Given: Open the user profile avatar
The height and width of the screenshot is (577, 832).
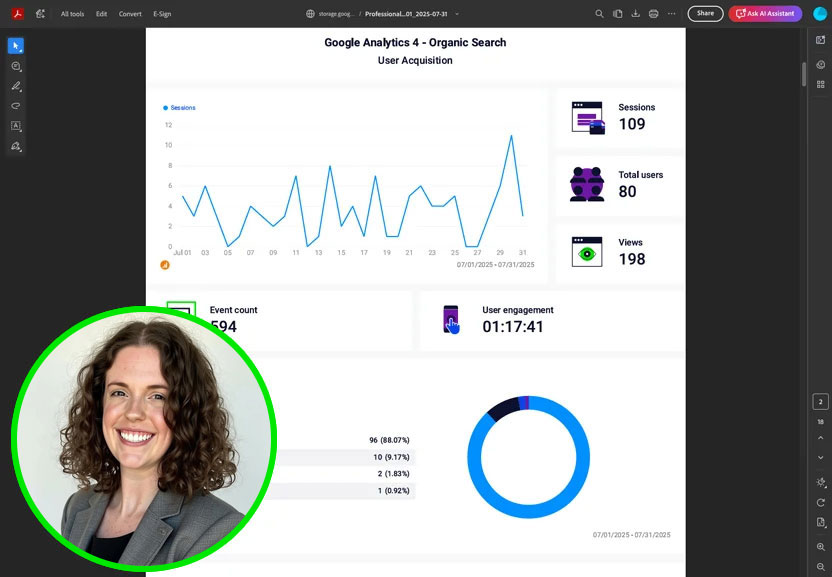Looking at the screenshot, I should tap(820, 14).
